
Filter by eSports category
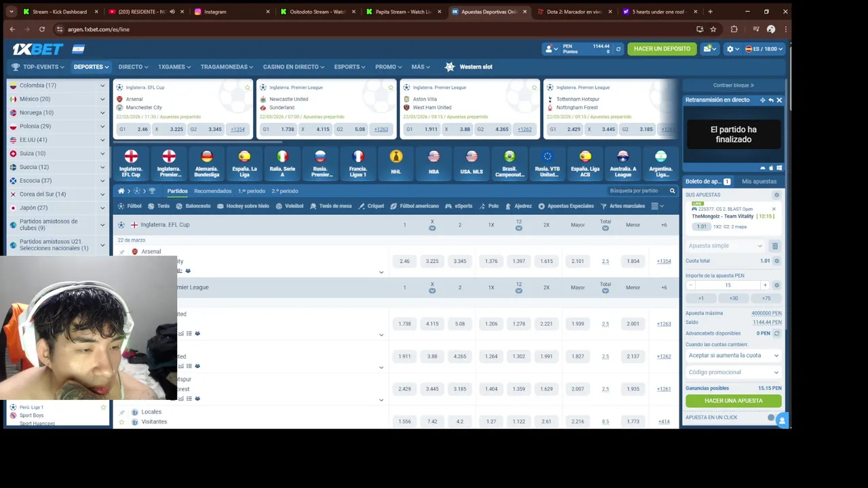click(x=459, y=206)
